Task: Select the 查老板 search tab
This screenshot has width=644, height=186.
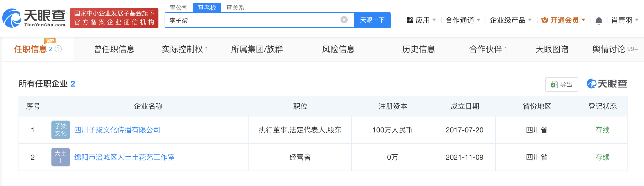Action: [x=207, y=8]
